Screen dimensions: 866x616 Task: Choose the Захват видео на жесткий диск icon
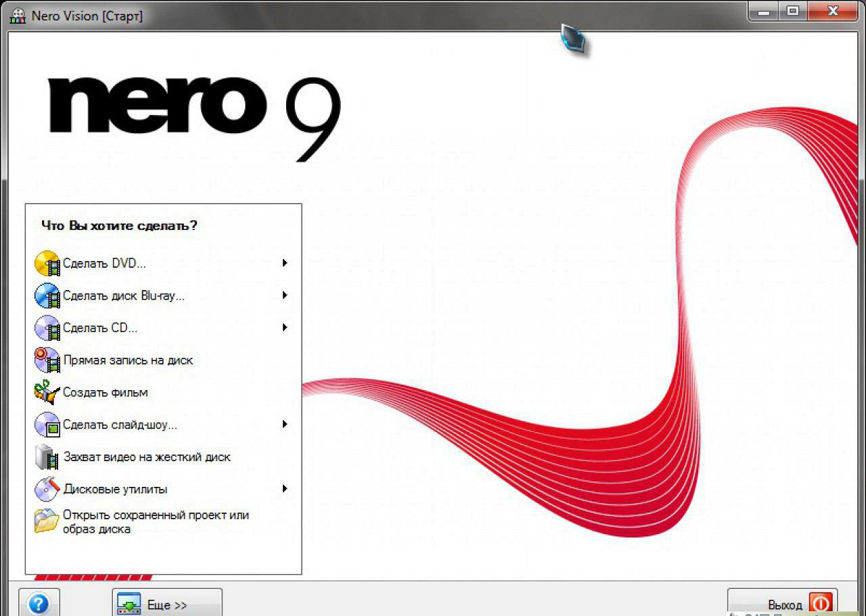47,457
